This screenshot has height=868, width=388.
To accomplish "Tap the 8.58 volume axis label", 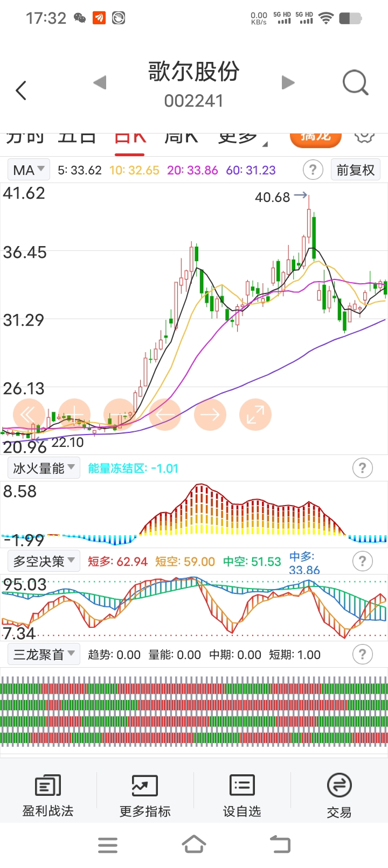I will click(x=20, y=492).
